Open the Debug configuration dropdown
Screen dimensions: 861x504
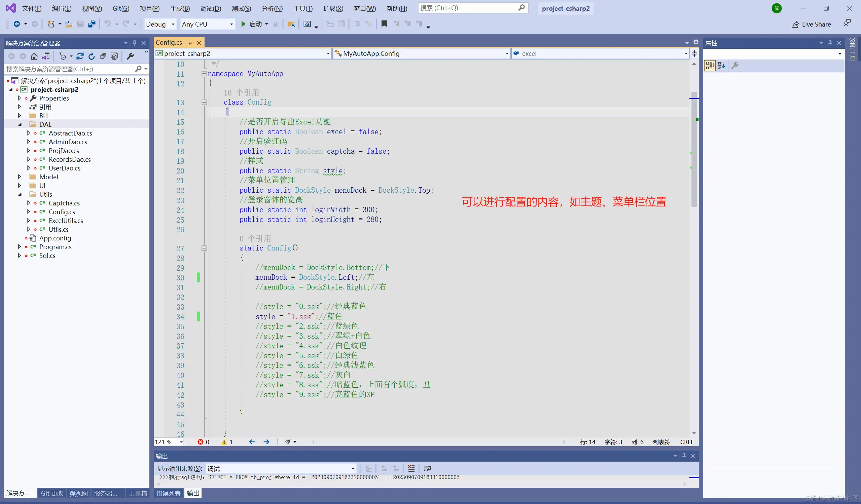173,24
